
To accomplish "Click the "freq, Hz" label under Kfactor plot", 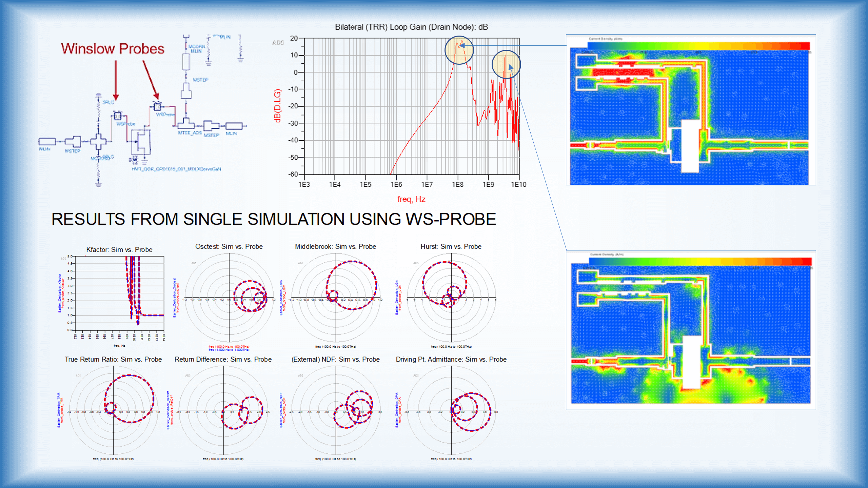I will (x=119, y=346).
